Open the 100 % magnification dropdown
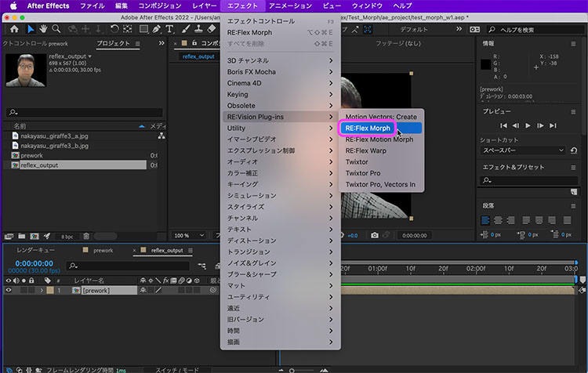Image resolution: width=588 pixels, height=373 pixels. (189, 235)
